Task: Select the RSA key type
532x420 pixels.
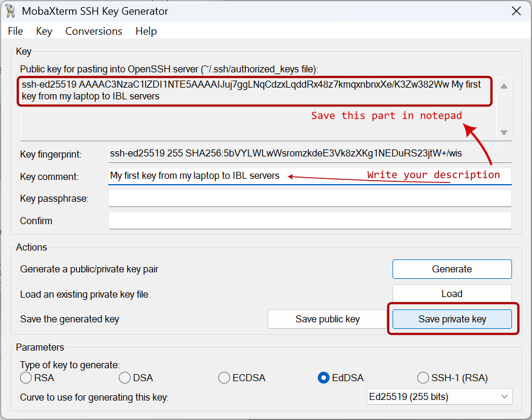Action: 37,378
